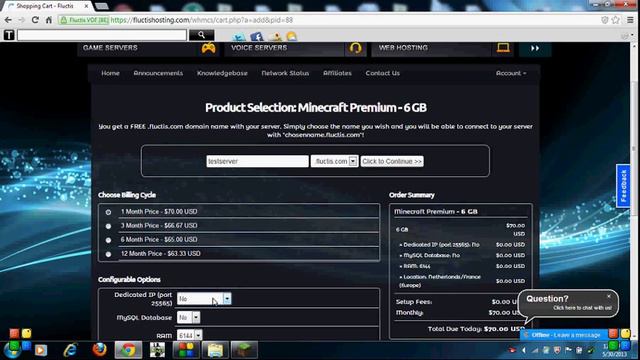640x360 pixels.
Task: Open Network Status page
Action: pyautogui.click(x=285, y=73)
